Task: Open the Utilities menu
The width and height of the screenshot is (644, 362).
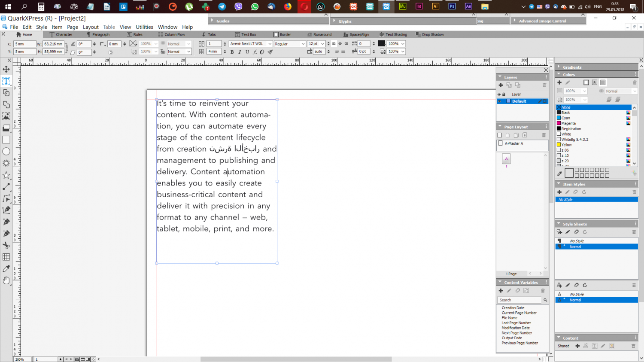Action: (144, 27)
